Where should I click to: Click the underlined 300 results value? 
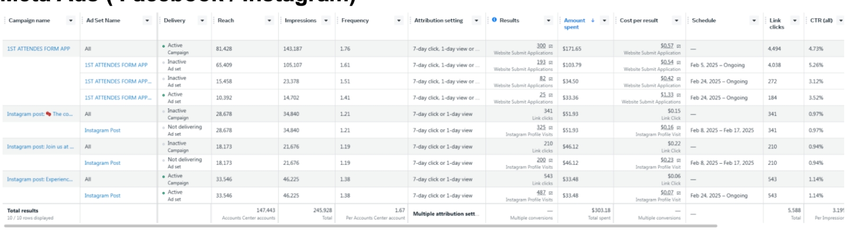click(x=541, y=46)
